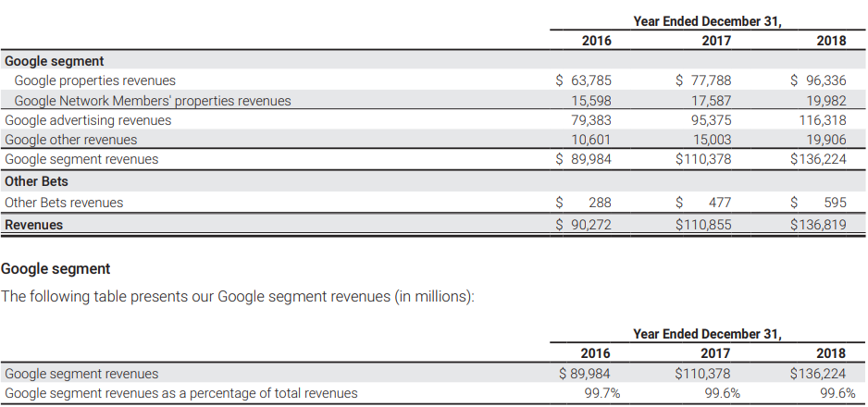Click total revenues value $110,855

(x=703, y=225)
